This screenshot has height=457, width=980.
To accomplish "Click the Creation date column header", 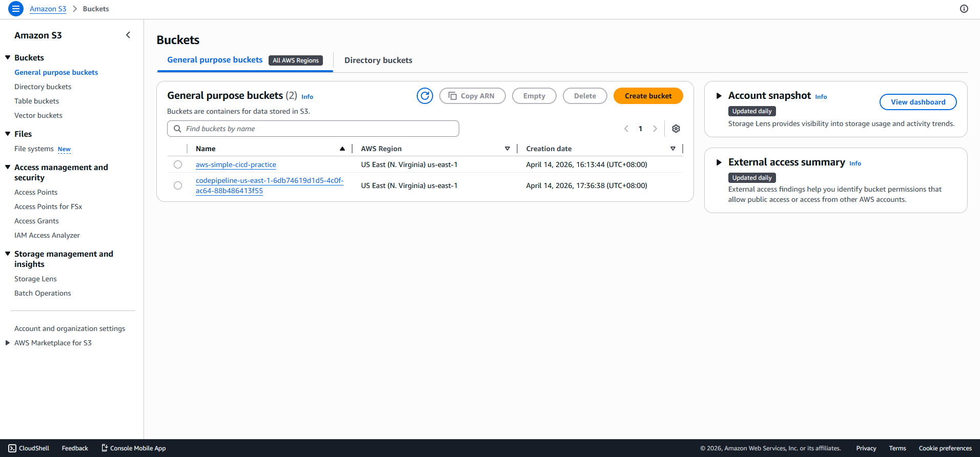I will point(549,149).
